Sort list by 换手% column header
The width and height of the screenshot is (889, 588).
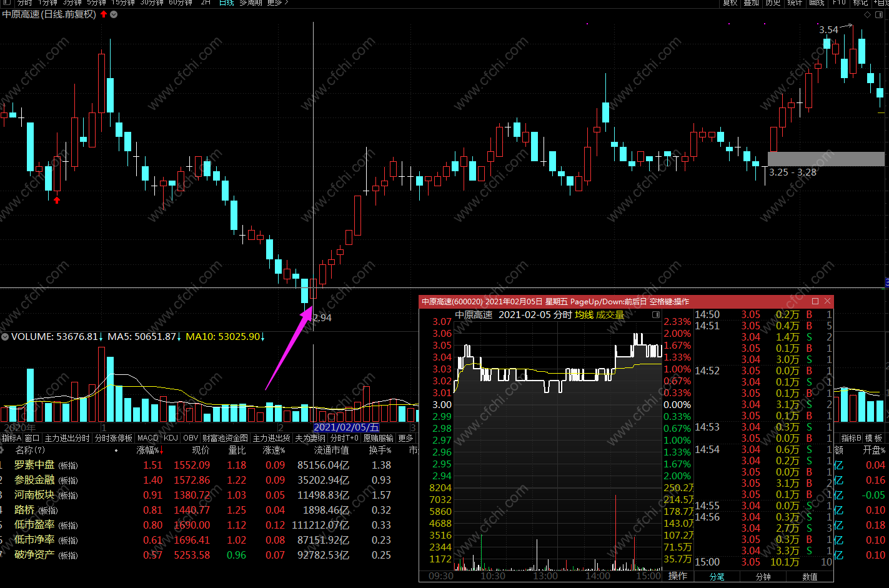click(x=380, y=450)
